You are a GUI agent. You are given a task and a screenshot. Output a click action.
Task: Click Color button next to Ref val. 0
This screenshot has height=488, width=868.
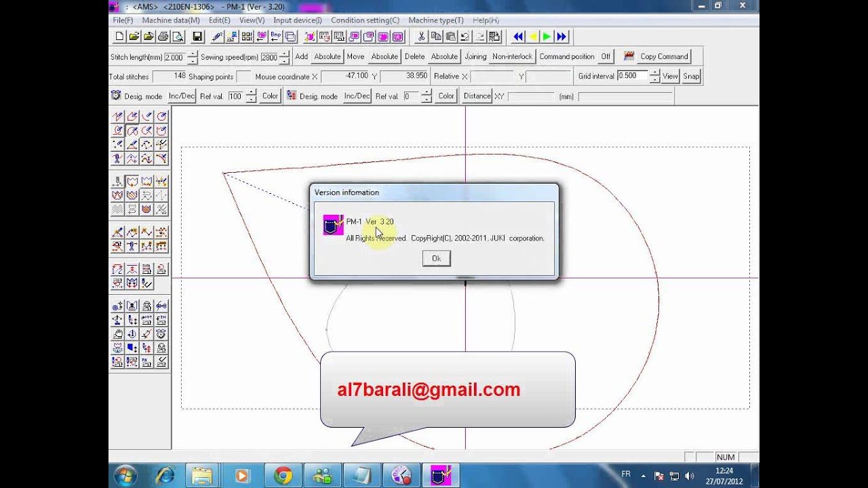[446, 96]
